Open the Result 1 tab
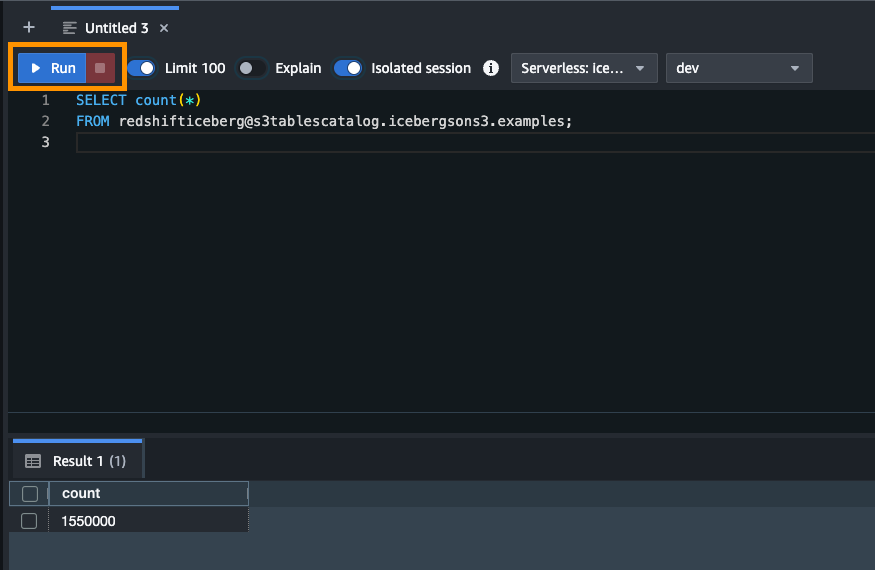The height and width of the screenshot is (570, 875). pyautogui.click(x=78, y=461)
